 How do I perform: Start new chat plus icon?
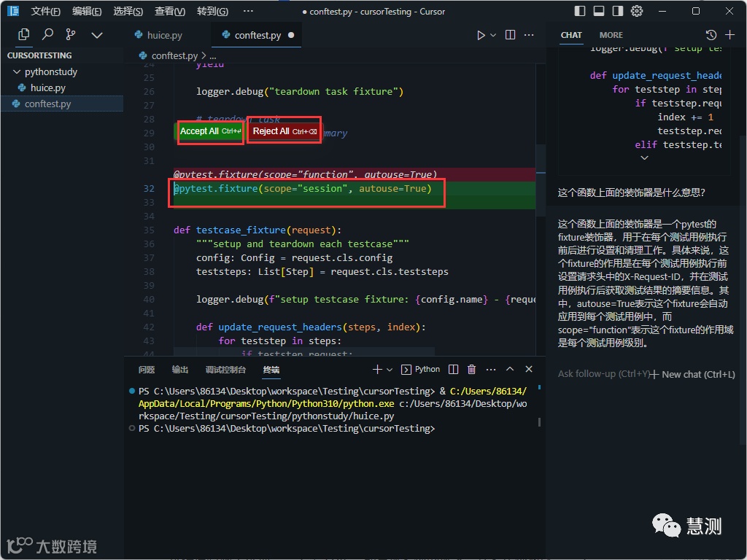[729, 35]
